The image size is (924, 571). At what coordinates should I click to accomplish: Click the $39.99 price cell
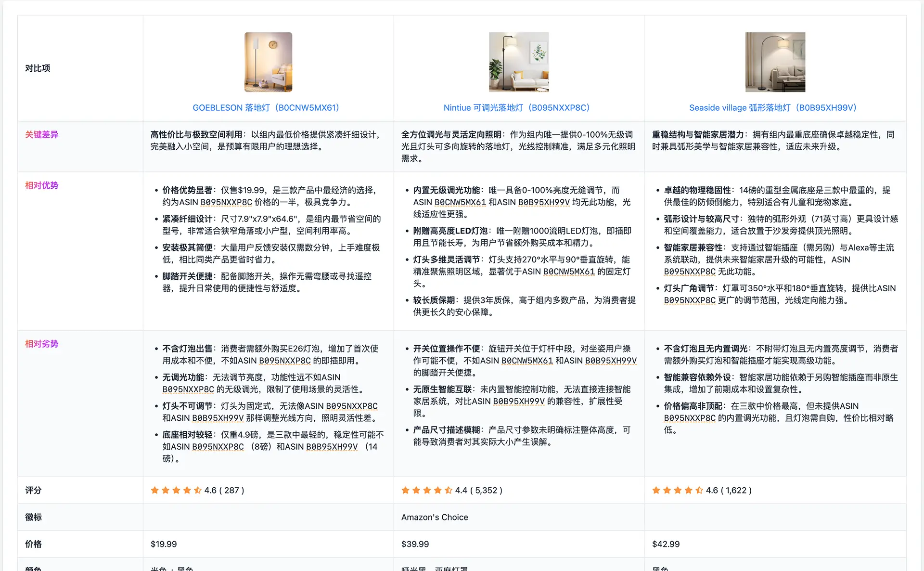point(415,544)
